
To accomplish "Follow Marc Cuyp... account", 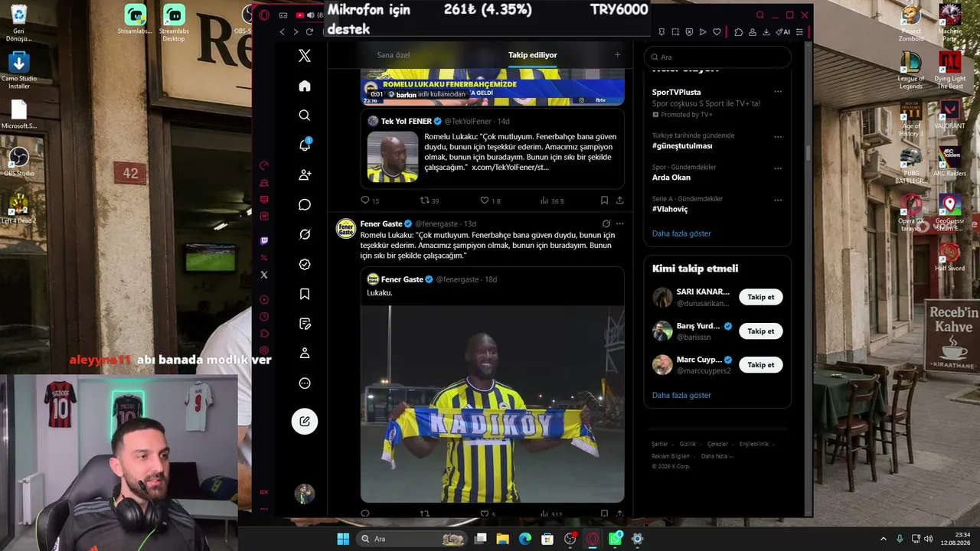I will click(761, 365).
